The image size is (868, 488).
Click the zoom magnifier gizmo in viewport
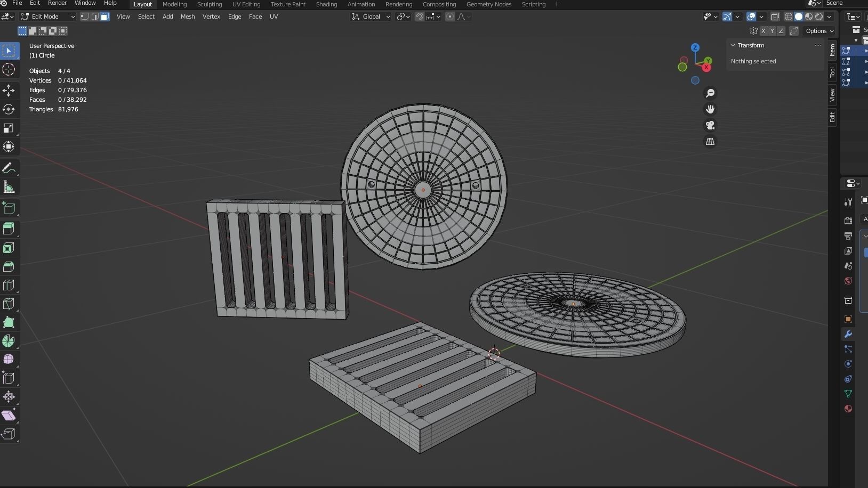711,93
